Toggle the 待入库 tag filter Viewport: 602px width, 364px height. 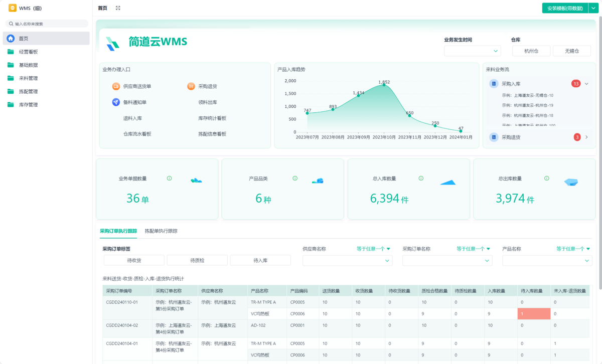(260, 260)
